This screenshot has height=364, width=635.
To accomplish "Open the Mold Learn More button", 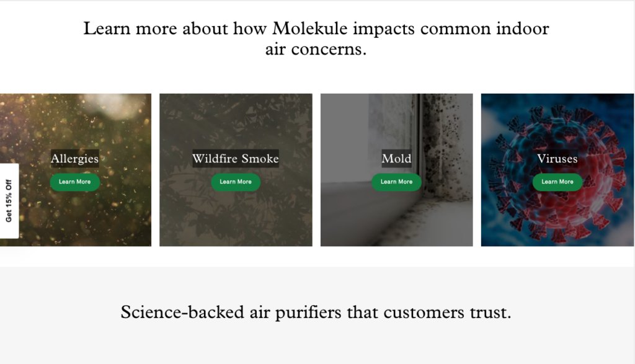I will pos(396,182).
